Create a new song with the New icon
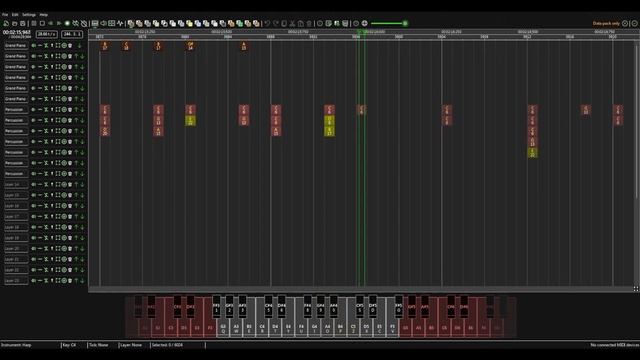This screenshot has width=640, height=360. (x=6, y=24)
